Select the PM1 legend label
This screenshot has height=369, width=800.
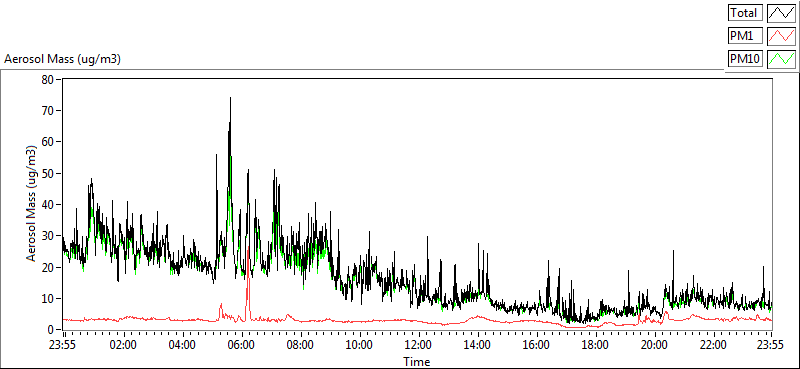pyautogui.click(x=745, y=36)
